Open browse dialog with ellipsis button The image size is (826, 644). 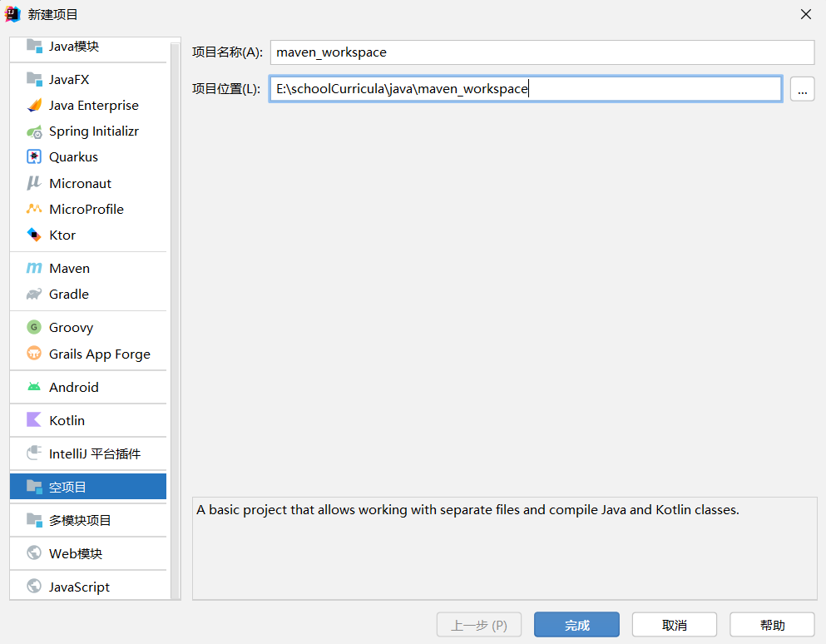tap(803, 88)
